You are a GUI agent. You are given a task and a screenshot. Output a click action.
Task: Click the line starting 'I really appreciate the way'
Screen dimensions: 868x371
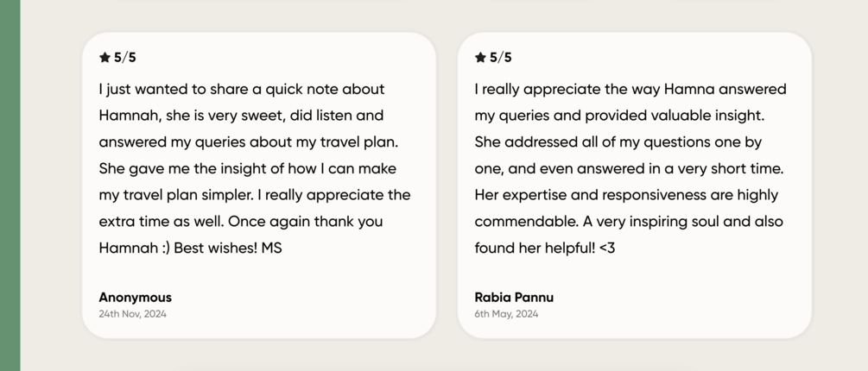(x=630, y=89)
